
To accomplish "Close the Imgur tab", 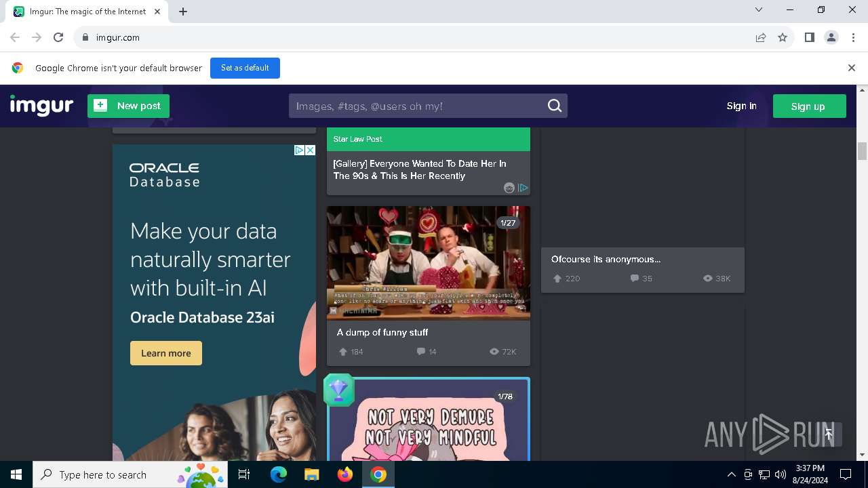I will pyautogui.click(x=157, y=12).
